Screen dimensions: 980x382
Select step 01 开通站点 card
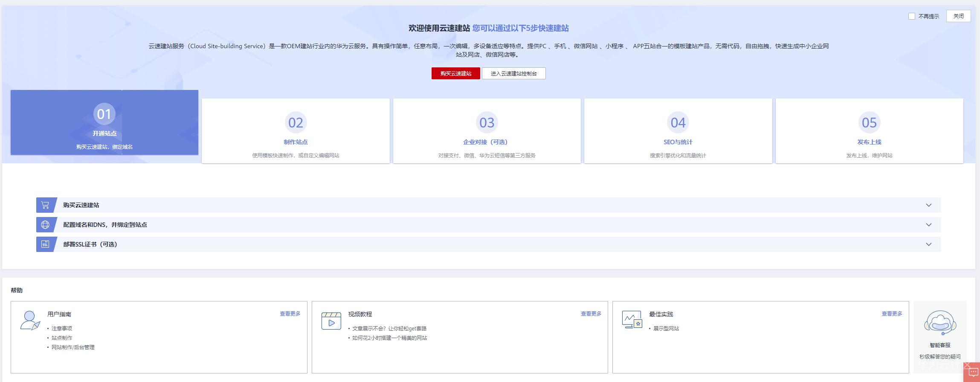(104, 122)
